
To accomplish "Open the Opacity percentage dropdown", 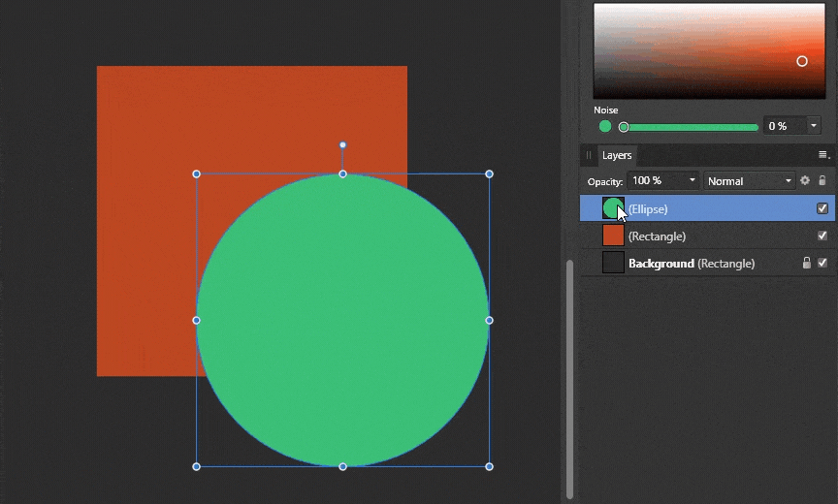I will (692, 180).
